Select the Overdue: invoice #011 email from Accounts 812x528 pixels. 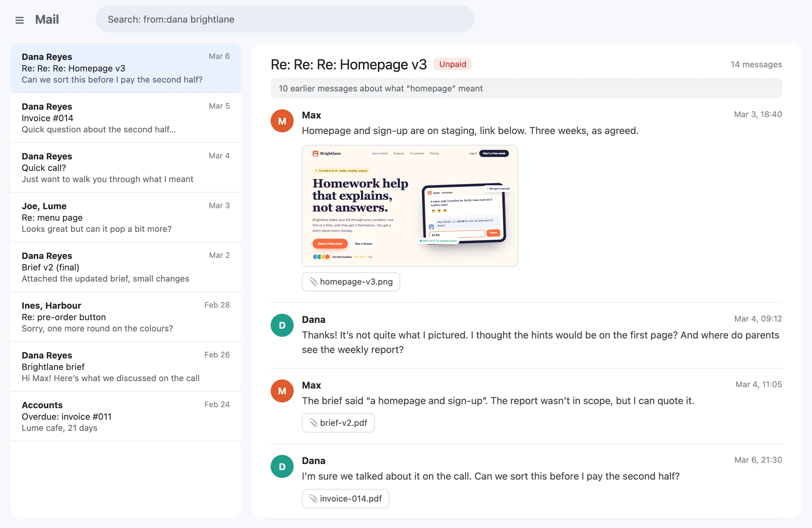pyautogui.click(x=126, y=417)
